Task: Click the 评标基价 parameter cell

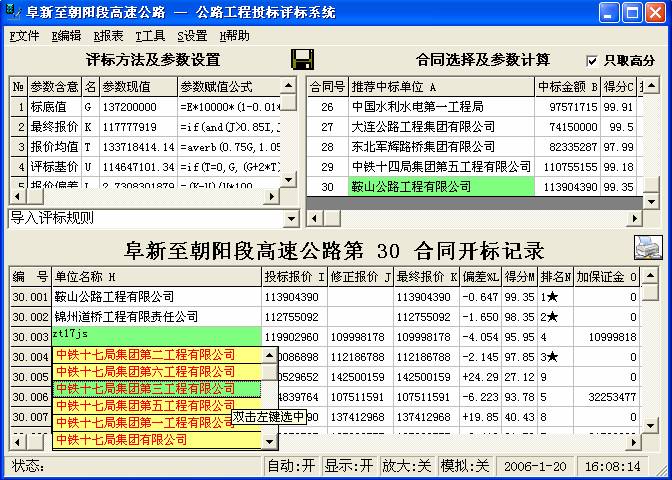Action: [x=54, y=167]
